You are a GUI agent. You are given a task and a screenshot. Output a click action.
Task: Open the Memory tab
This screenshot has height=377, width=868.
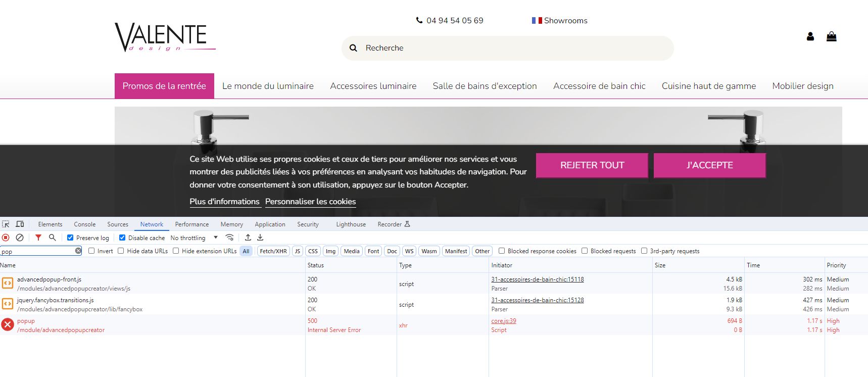231,224
